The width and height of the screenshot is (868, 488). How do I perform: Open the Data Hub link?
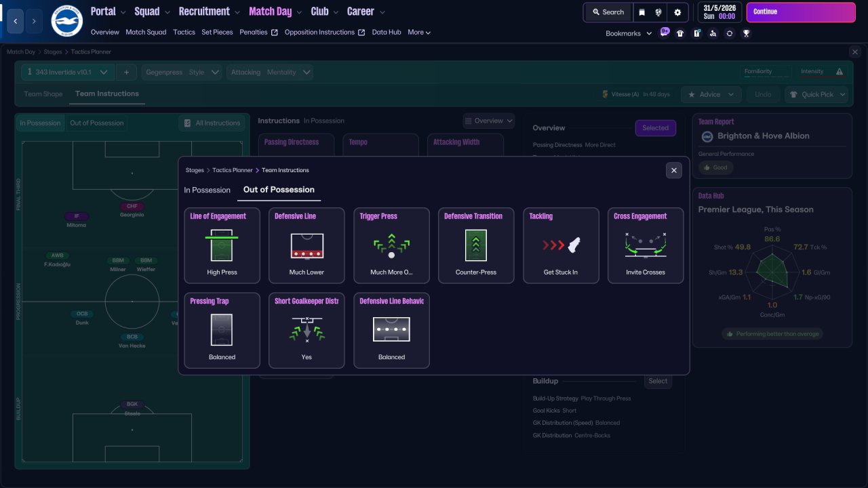click(387, 32)
